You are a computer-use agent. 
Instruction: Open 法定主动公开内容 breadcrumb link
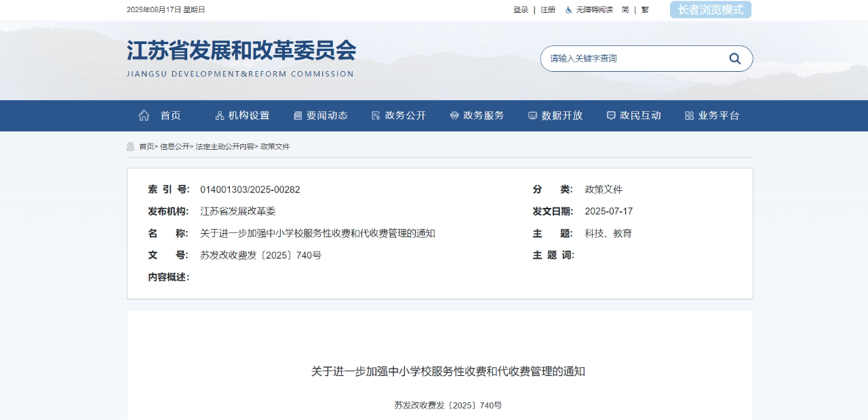pos(224,147)
